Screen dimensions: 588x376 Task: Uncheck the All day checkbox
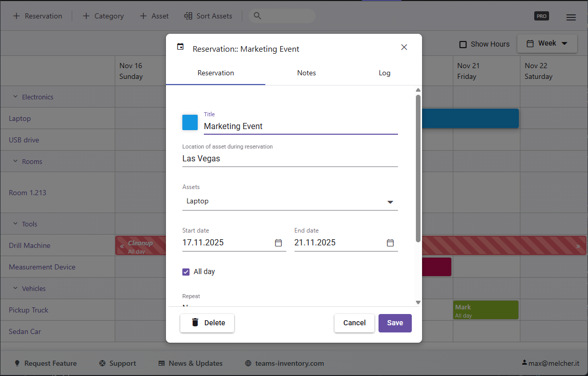[x=186, y=271]
